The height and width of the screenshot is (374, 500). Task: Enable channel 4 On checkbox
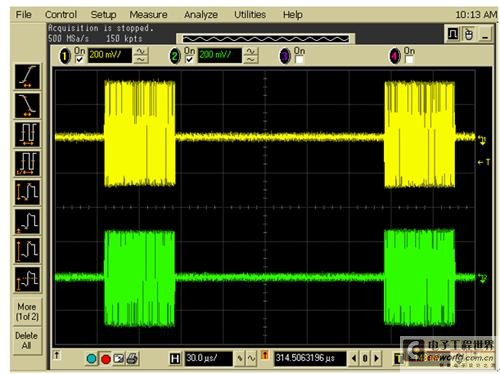409,60
